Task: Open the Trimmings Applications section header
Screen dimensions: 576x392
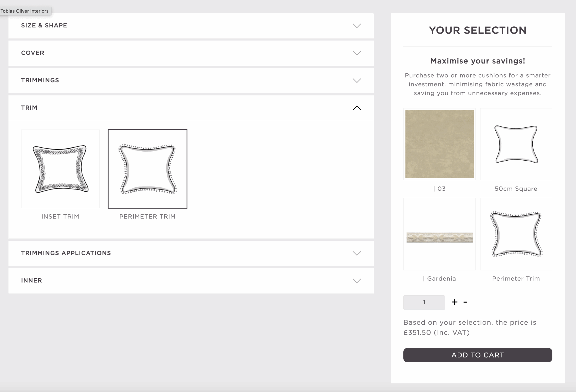Action: pyautogui.click(x=66, y=253)
